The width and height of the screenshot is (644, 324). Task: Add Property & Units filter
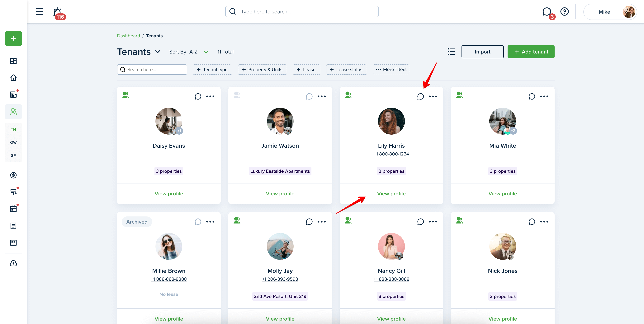pyautogui.click(x=262, y=69)
